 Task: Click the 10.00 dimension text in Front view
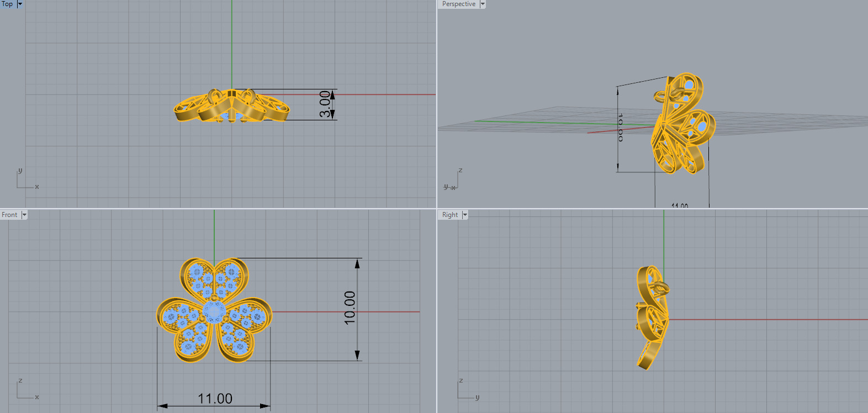point(350,308)
